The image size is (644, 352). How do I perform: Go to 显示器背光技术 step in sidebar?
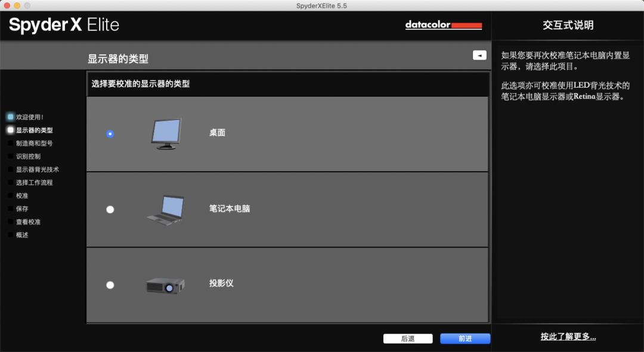(37, 169)
